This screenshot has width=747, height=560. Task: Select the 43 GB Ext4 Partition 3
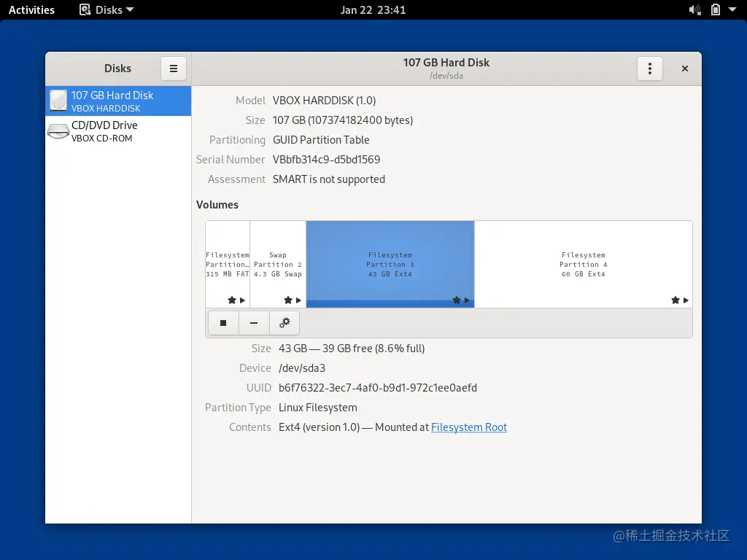[x=390, y=264]
